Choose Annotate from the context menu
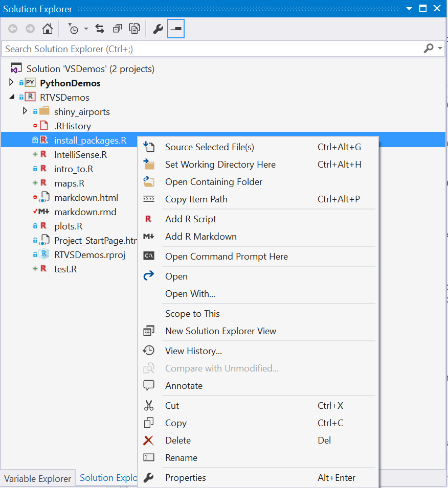Image resolution: width=448 pixels, height=488 pixels. click(x=258, y=386)
